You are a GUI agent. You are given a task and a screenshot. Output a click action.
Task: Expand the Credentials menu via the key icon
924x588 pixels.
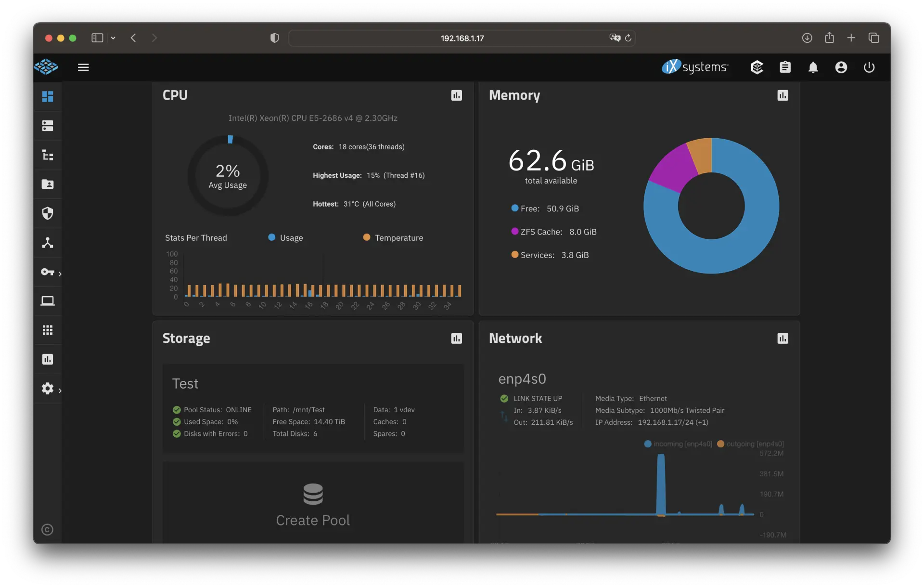click(48, 272)
